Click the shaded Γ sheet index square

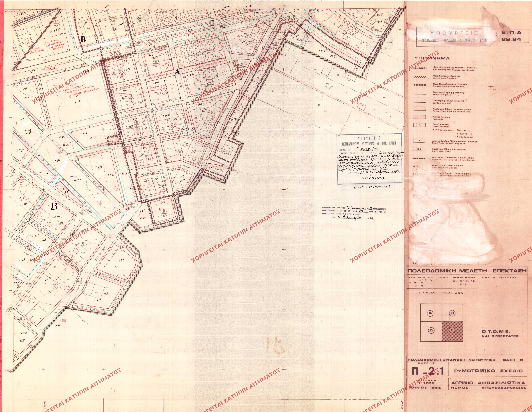click(452, 331)
